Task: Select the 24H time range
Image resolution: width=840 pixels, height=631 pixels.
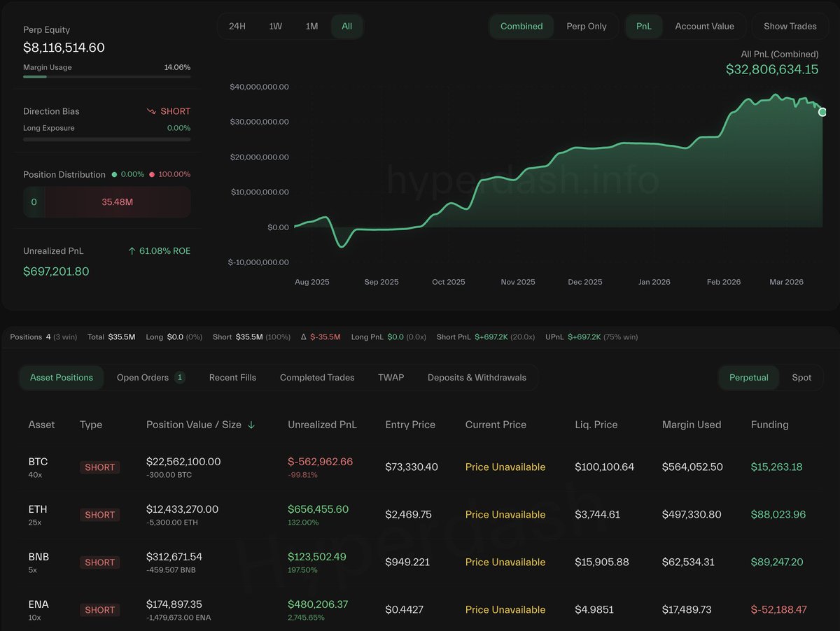Action: (237, 27)
